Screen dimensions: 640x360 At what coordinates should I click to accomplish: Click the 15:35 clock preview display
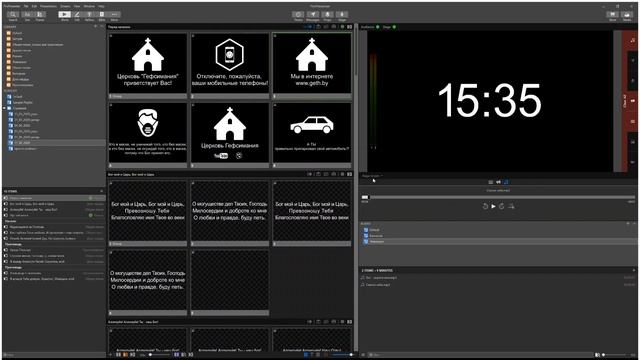click(490, 101)
